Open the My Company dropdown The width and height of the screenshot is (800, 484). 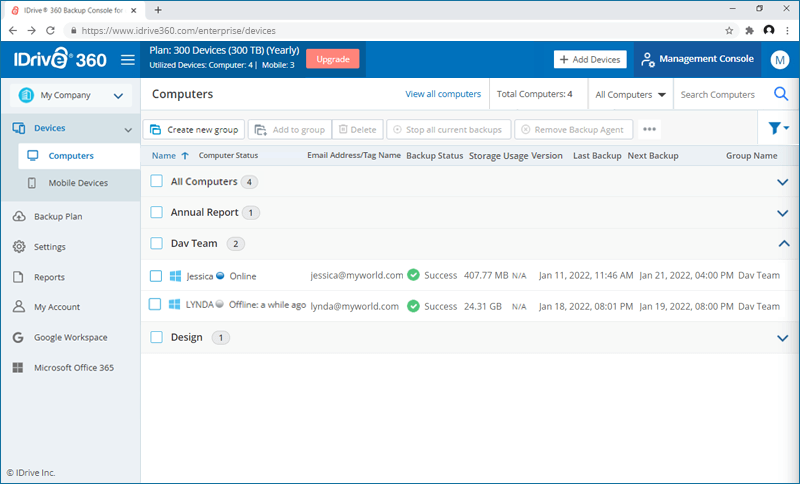(x=71, y=95)
